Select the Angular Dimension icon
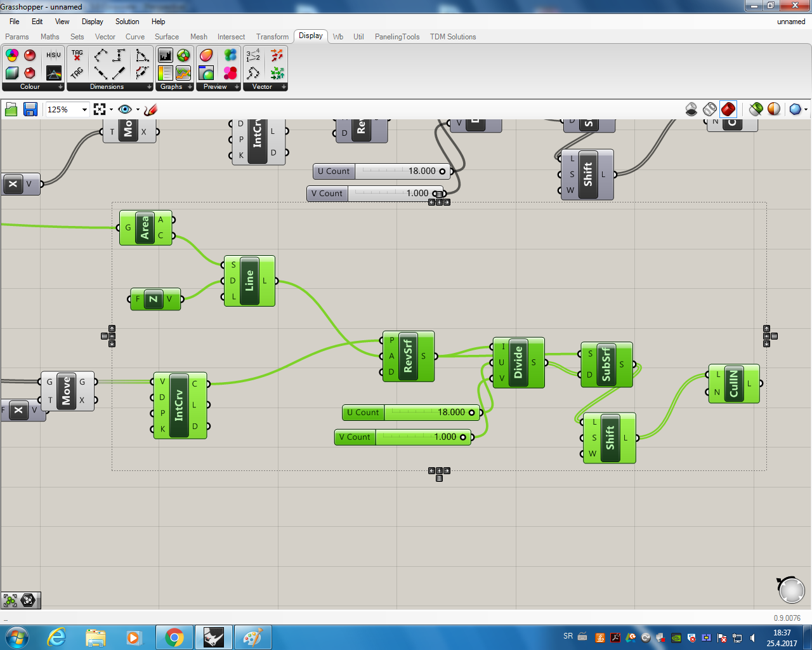The image size is (812, 650). click(142, 55)
